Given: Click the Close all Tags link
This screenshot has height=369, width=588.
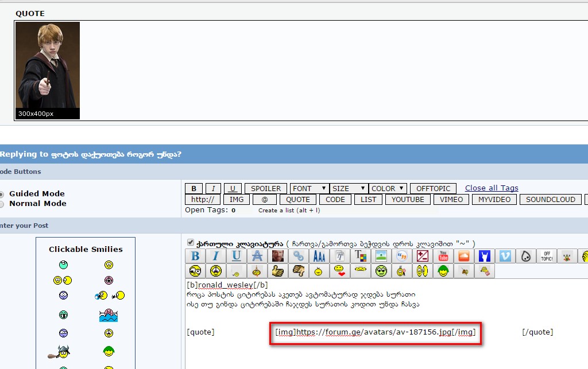Looking at the screenshot, I should [492, 188].
